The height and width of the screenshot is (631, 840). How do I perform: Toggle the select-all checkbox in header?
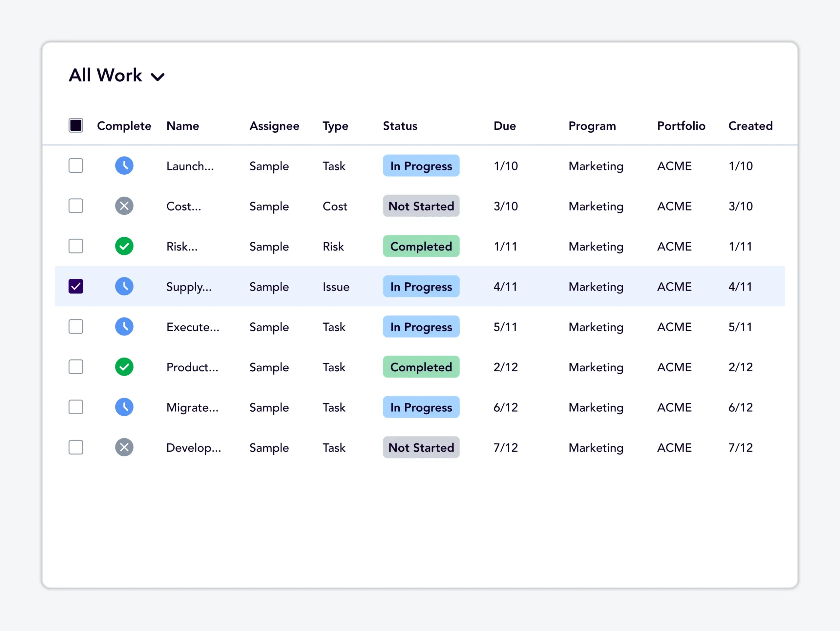(76, 125)
